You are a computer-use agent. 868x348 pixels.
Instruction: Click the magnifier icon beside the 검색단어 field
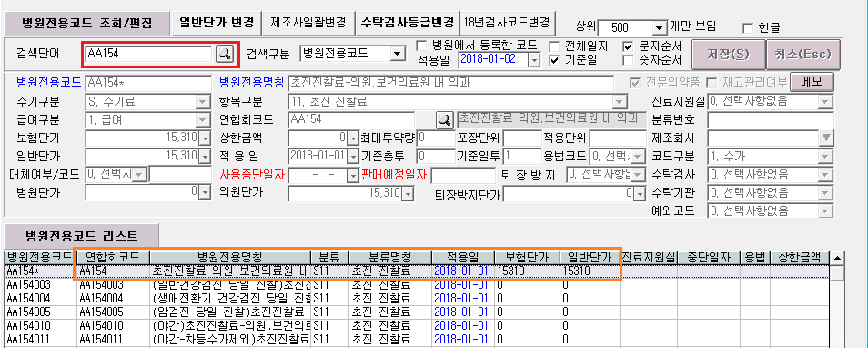[x=225, y=53]
